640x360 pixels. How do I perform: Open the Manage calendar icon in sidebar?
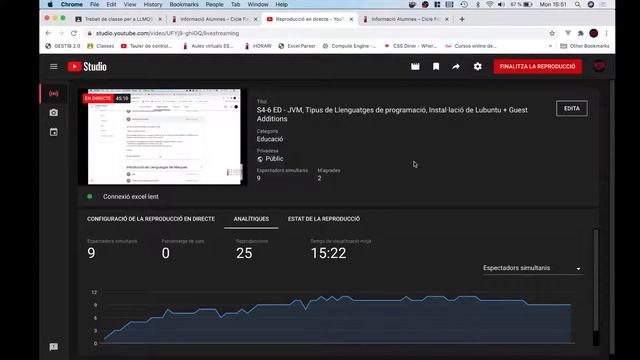pyautogui.click(x=53, y=132)
